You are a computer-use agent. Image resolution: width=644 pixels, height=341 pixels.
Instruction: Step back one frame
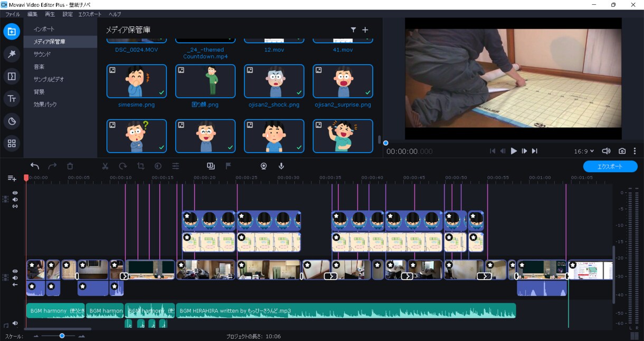503,151
